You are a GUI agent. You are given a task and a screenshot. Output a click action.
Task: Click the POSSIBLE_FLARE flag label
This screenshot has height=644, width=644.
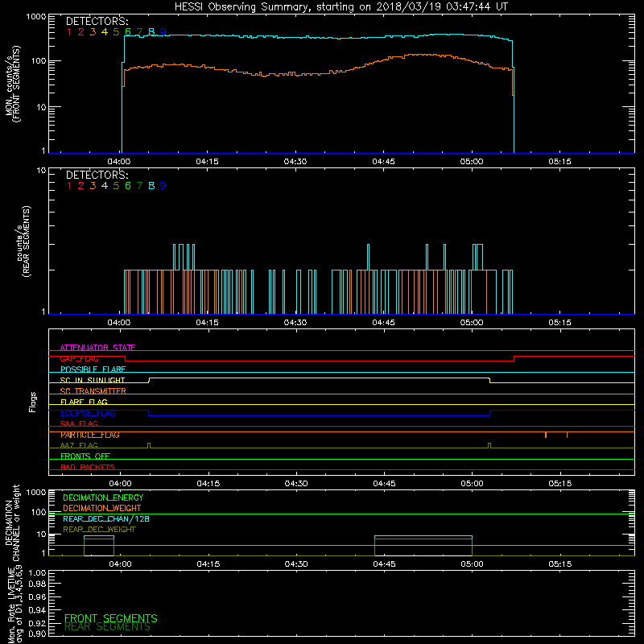[93, 369]
